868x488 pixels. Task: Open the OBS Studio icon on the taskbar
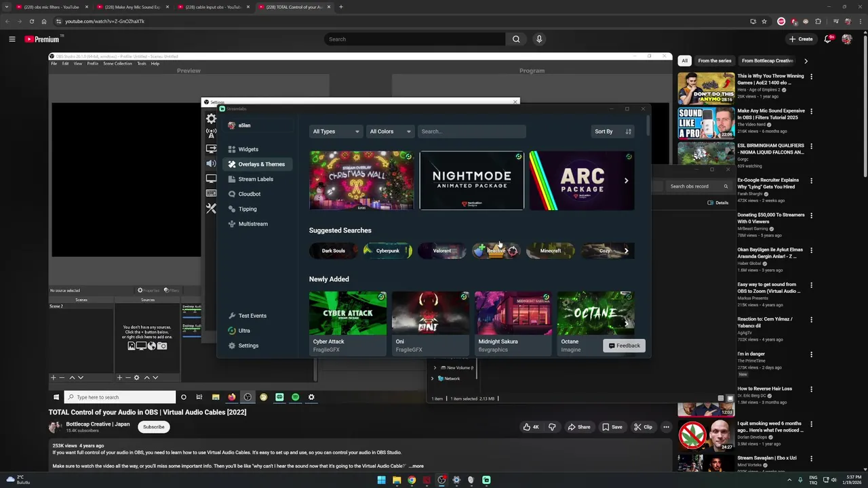(441, 480)
